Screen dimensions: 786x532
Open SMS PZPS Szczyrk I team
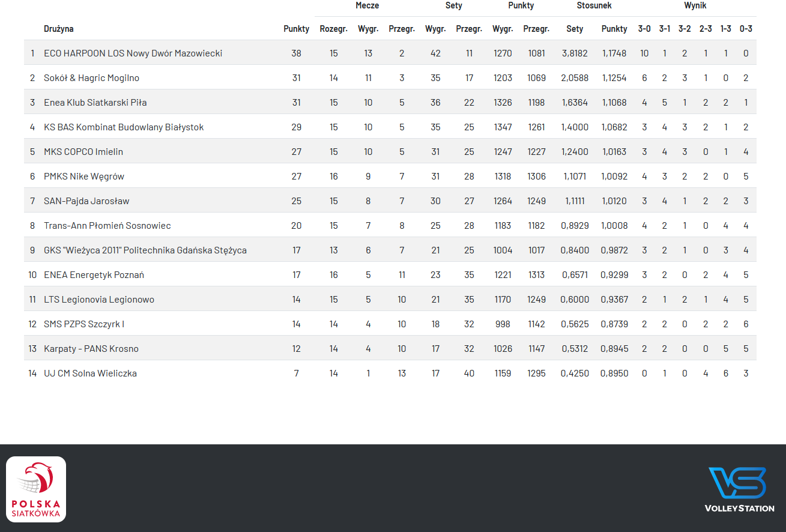tap(84, 324)
